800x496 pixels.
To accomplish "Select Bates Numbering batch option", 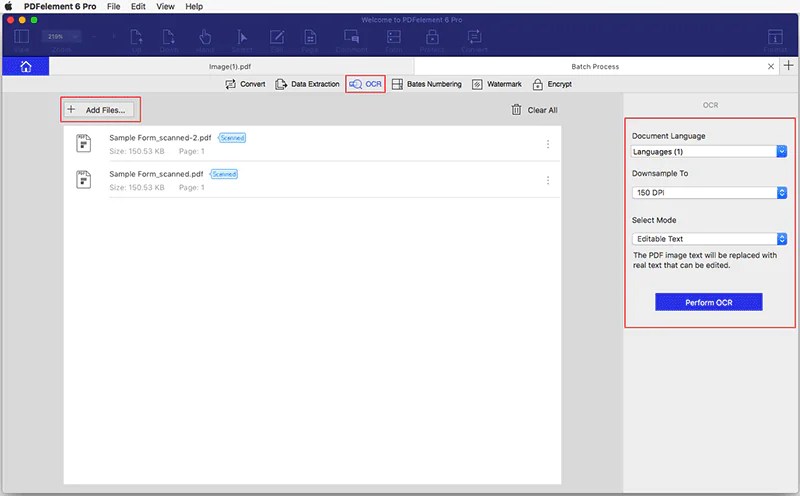I will 427,84.
